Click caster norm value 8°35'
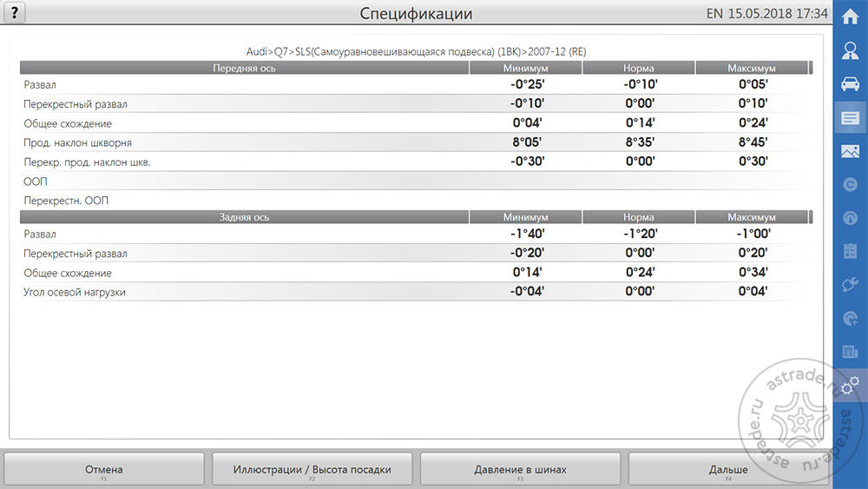The height and width of the screenshot is (489, 868). coord(640,142)
